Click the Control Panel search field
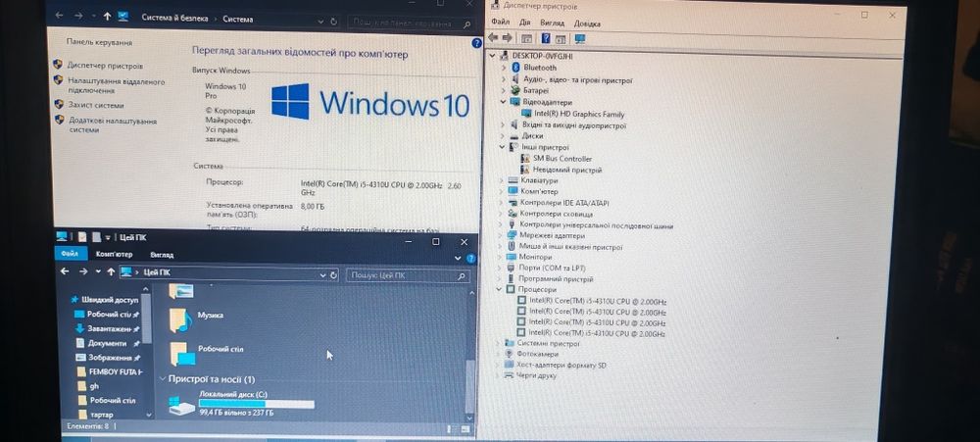The width and height of the screenshot is (980, 442). click(412, 24)
